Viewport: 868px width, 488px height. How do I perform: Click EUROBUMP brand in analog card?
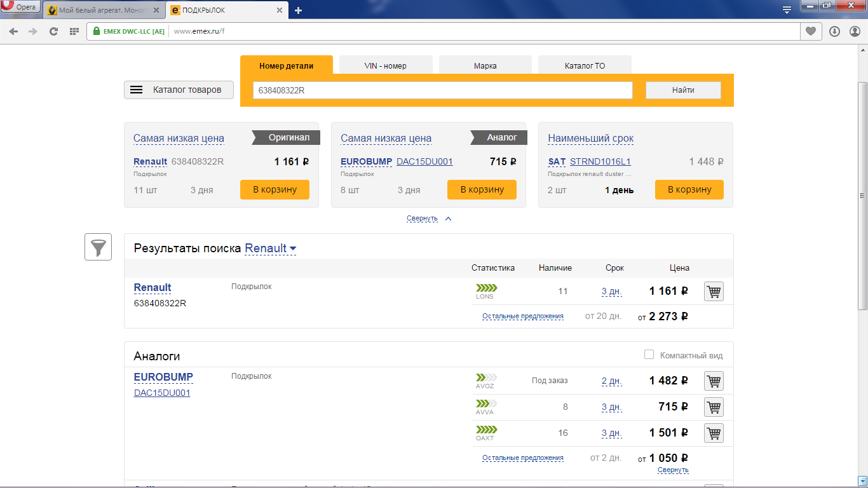367,162
